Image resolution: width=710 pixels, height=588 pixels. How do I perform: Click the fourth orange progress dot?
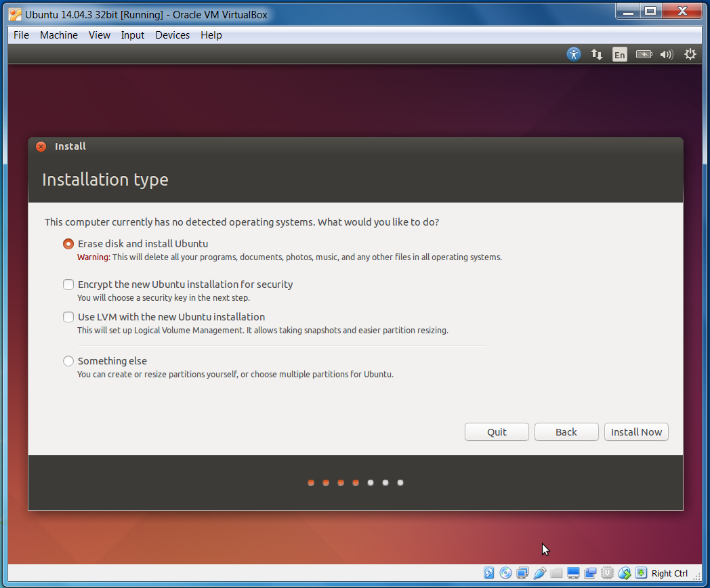coord(355,482)
